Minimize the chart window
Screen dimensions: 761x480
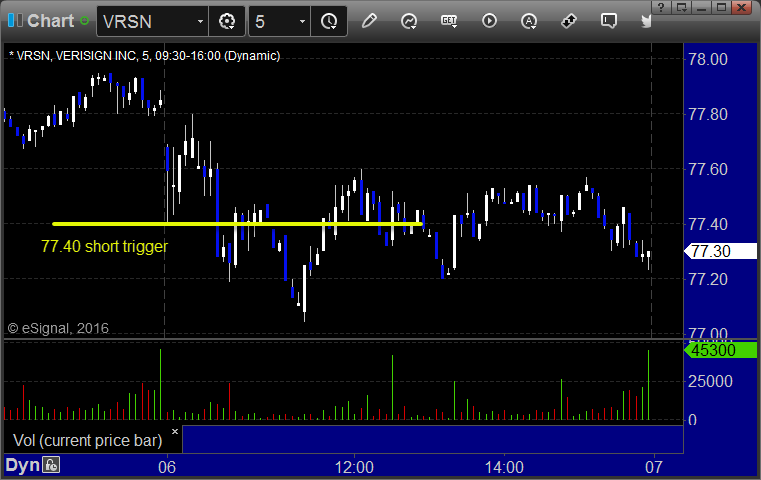tap(702, 7)
